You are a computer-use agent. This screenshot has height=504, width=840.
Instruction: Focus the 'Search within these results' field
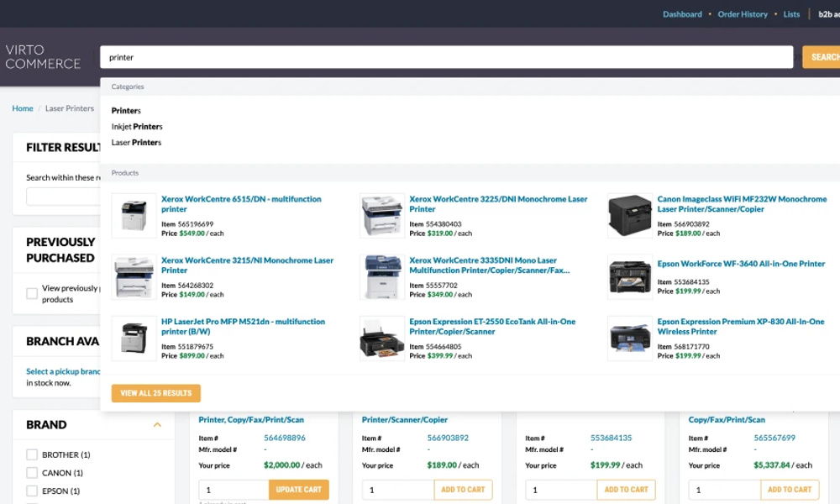coord(63,197)
